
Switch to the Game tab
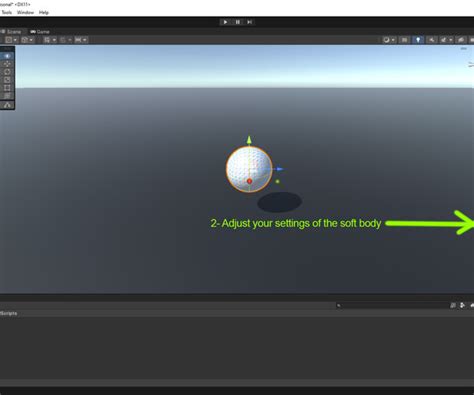(x=40, y=32)
